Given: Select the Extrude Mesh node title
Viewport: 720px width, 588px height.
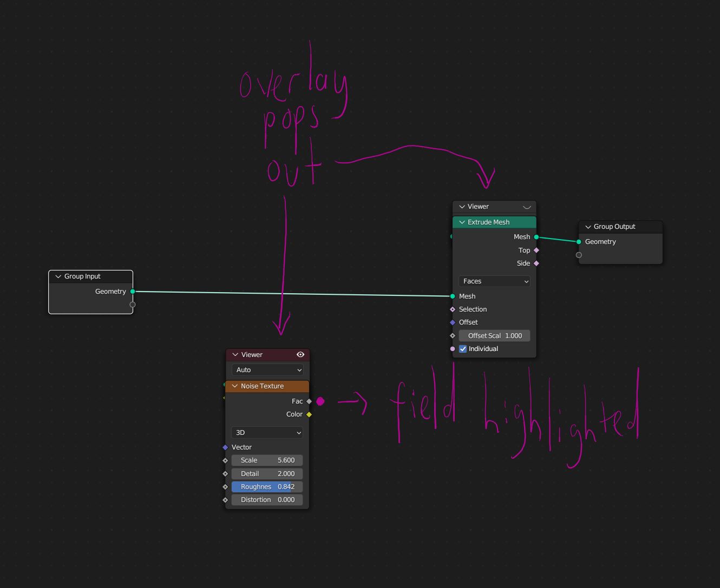Looking at the screenshot, I should click(x=488, y=222).
